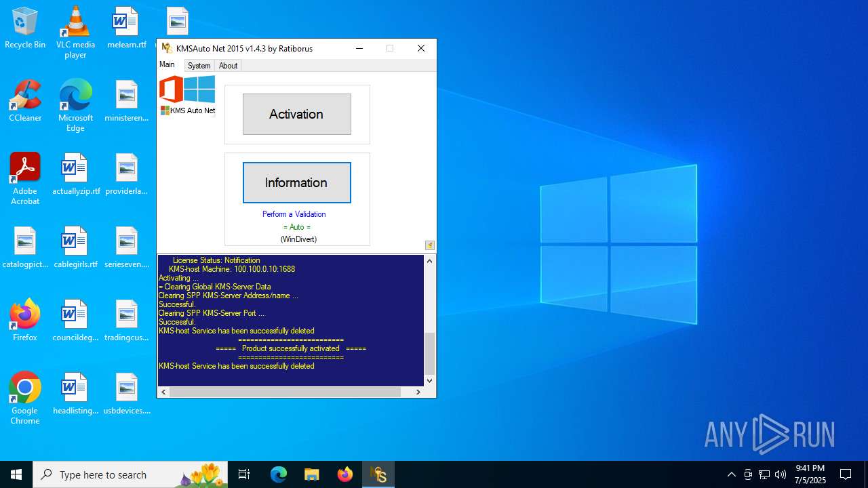
Task: Open network status tray icon
Action: pyautogui.click(x=764, y=474)
